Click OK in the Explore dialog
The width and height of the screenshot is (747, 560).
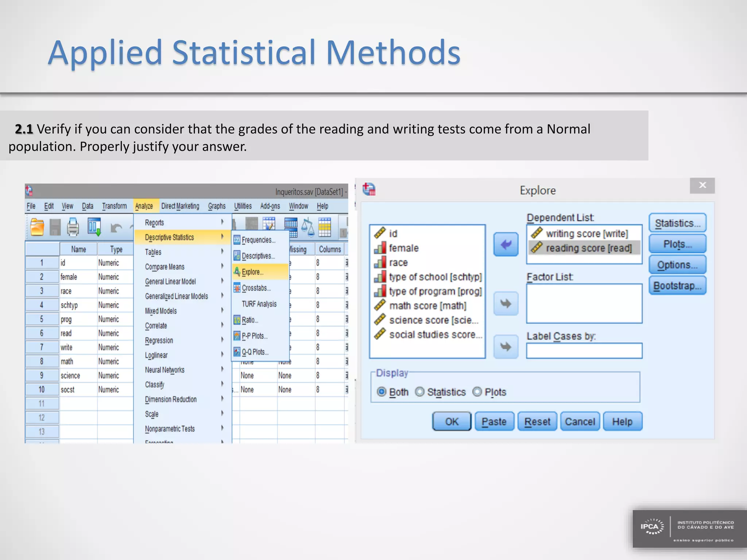click(x=452, y=421)
